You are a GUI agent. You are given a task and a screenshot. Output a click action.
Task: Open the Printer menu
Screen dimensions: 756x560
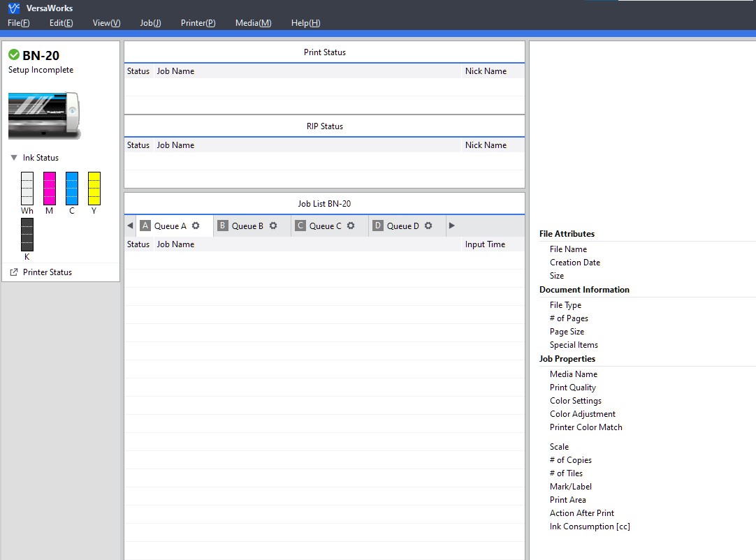[x=198, y=23]
